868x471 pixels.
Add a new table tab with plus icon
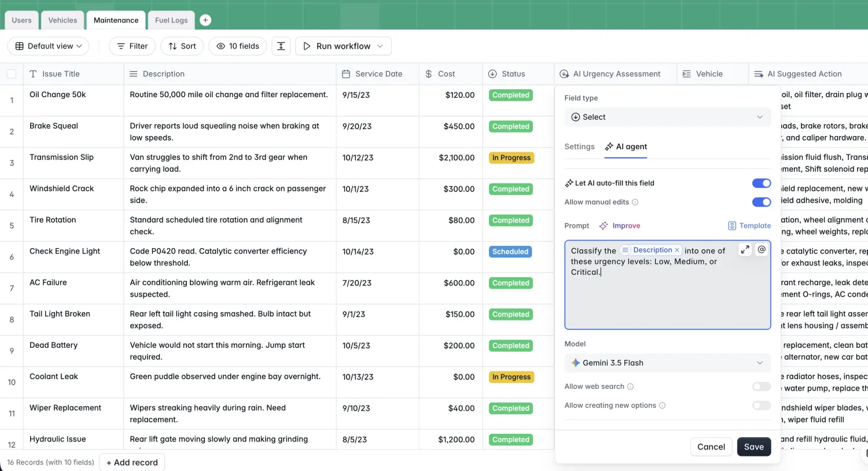205,20
